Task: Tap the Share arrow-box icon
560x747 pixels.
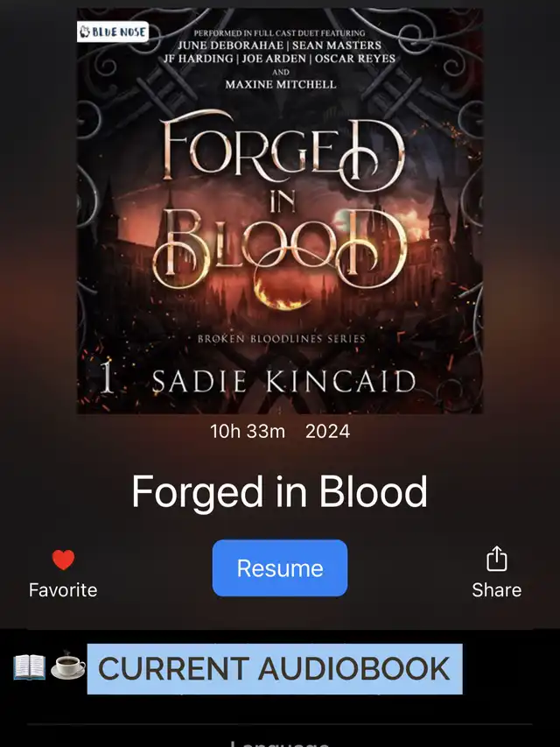Action: 497,559
